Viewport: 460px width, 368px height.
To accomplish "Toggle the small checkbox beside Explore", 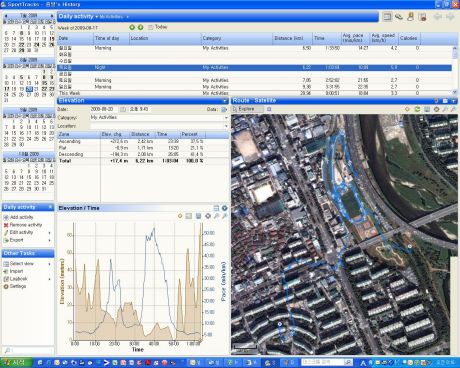I will pos(269,109).
